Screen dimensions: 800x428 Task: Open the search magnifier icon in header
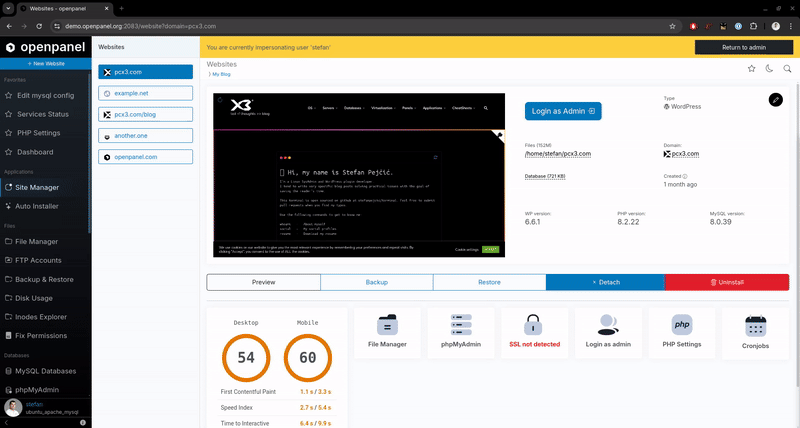pyautogui.click(x=787, y=68)
